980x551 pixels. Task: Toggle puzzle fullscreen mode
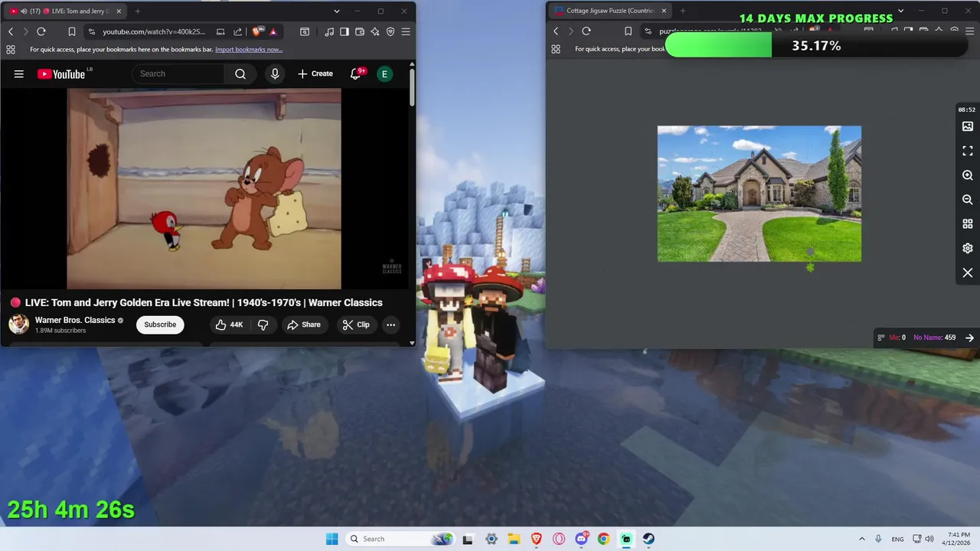pyautogui.click(x=968, y=151)
